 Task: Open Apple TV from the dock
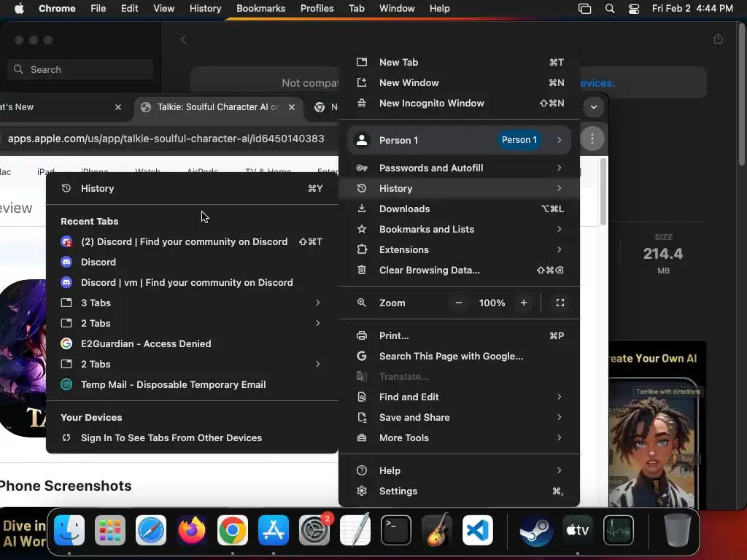tap(578, 530)
